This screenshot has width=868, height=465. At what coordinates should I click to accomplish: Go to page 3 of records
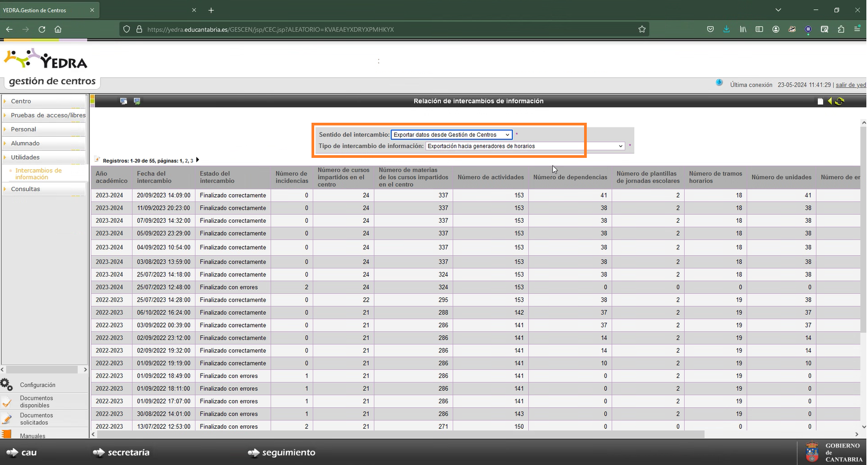[x=191, y=161]
